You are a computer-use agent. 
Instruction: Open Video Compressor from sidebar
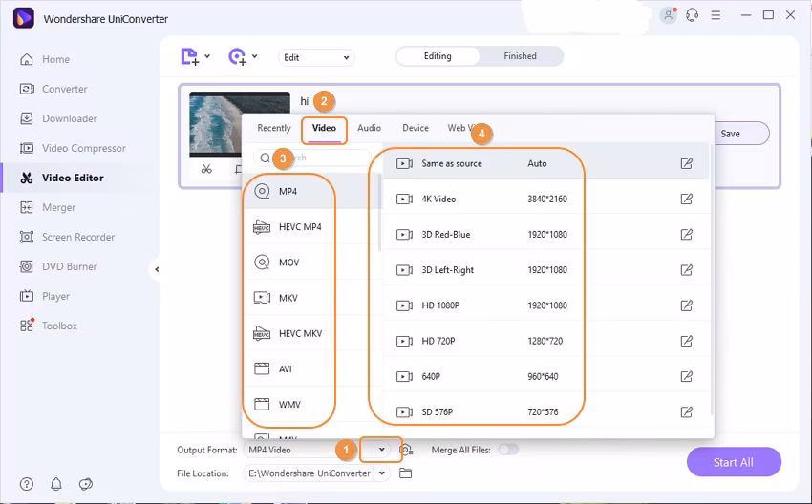tap(73, 148)
